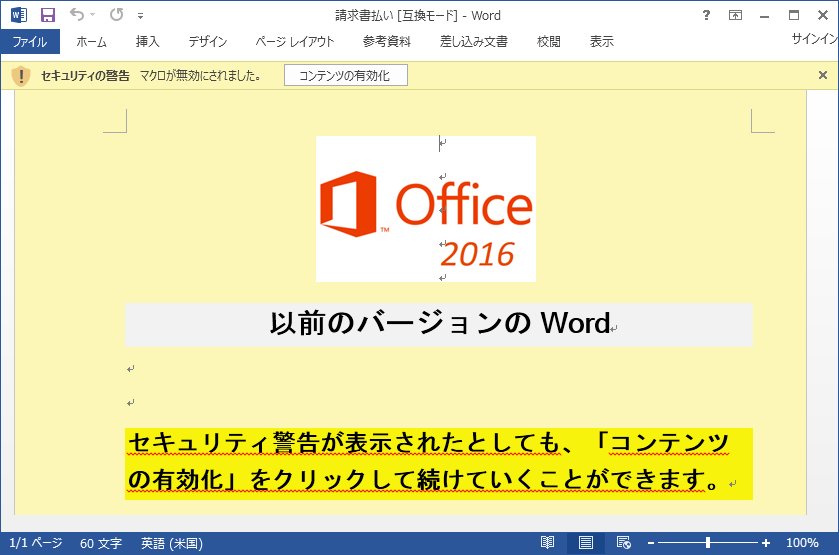Open the ファイル tab
Screen dimensions: 839x555
30,42
